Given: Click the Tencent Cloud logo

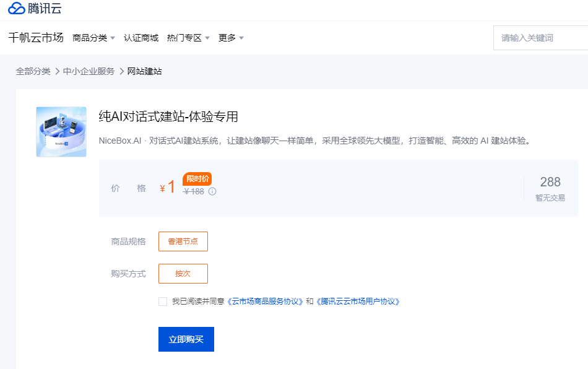Looking at the screenshot, I should point(35,8).
